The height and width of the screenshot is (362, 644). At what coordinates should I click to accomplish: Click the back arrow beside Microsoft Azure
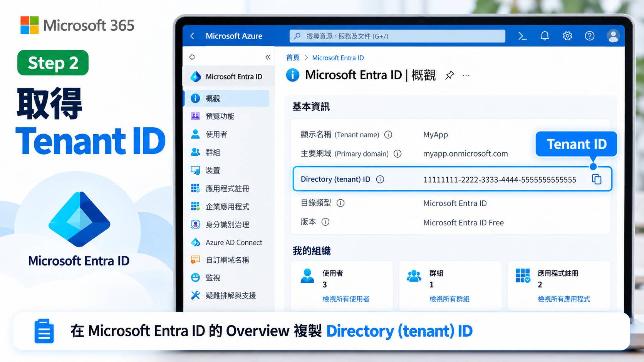(193, 36)
